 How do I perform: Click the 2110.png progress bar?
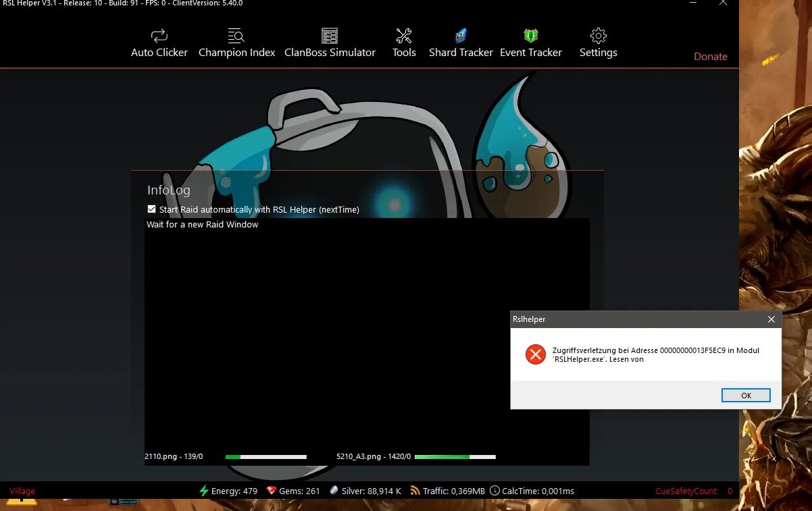tap(266, 457)
